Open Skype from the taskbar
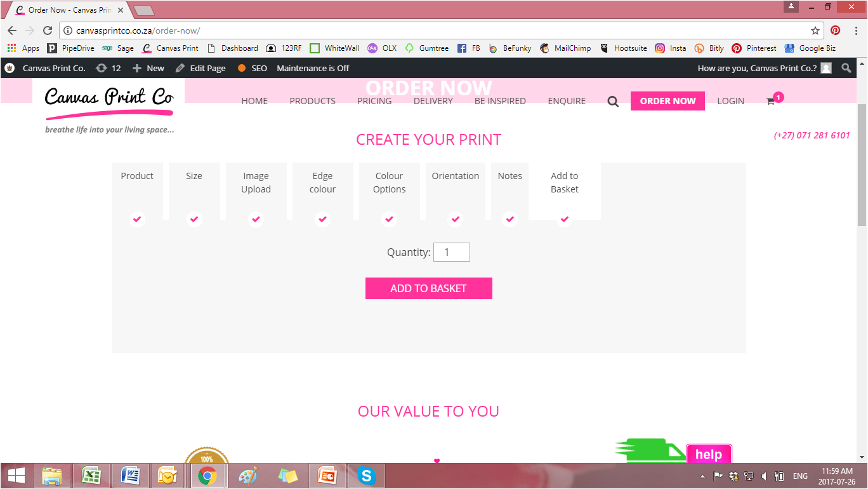868x489 pixels. pyautogui.click(x=366, y=476)
